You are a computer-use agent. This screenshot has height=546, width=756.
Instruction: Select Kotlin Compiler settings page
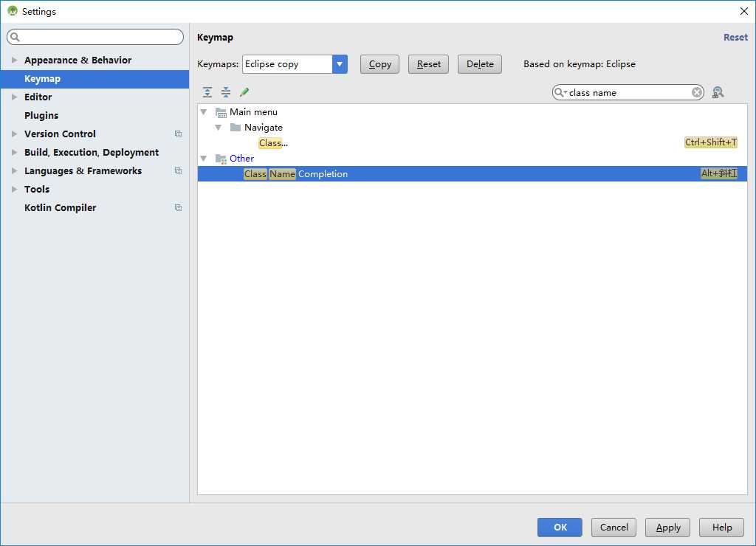(x=60, y=208)
